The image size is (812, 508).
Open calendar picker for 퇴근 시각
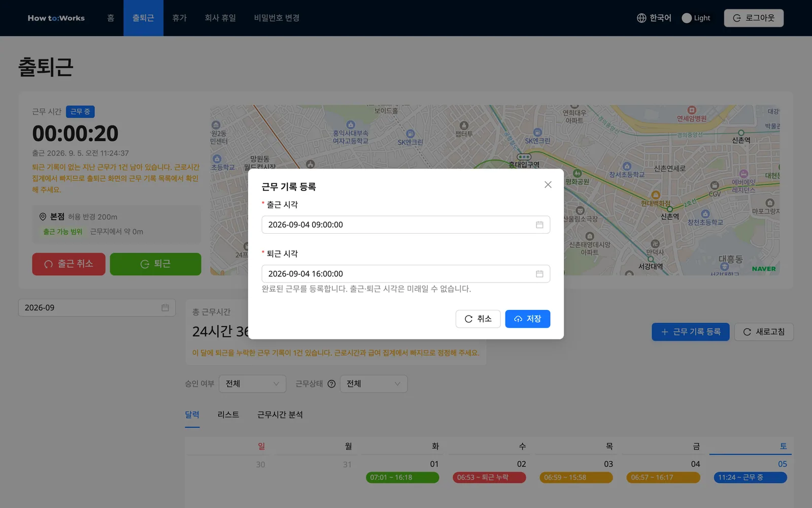coord(539,274)
